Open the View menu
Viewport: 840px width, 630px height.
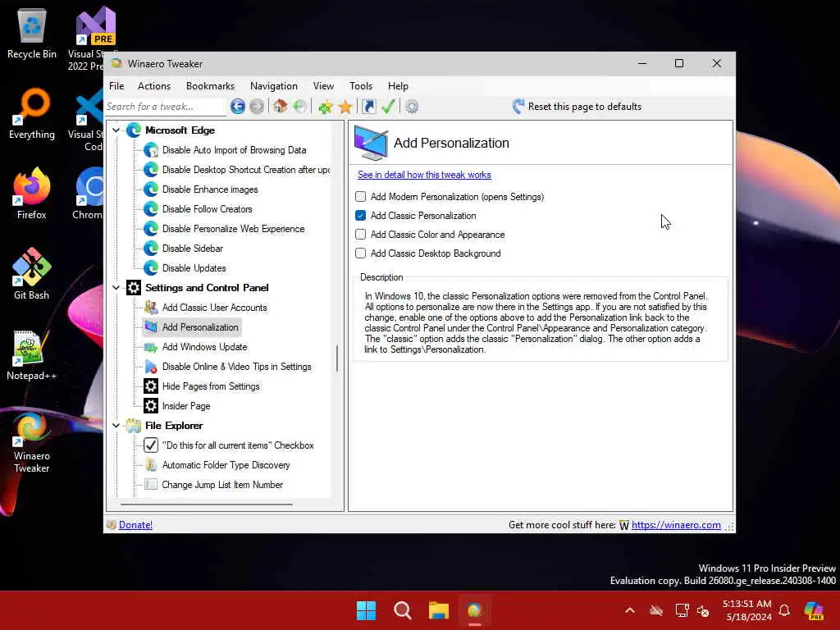[x=323, y=86]
